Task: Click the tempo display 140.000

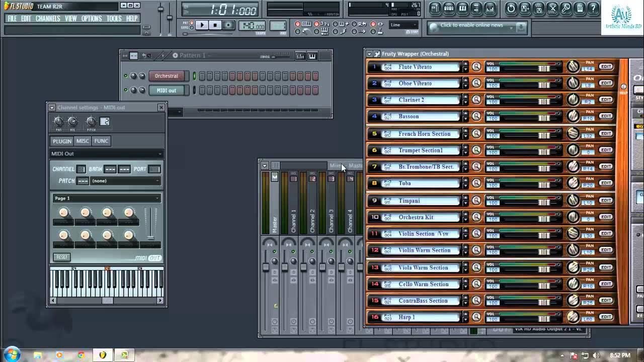Action: point(252,26)
